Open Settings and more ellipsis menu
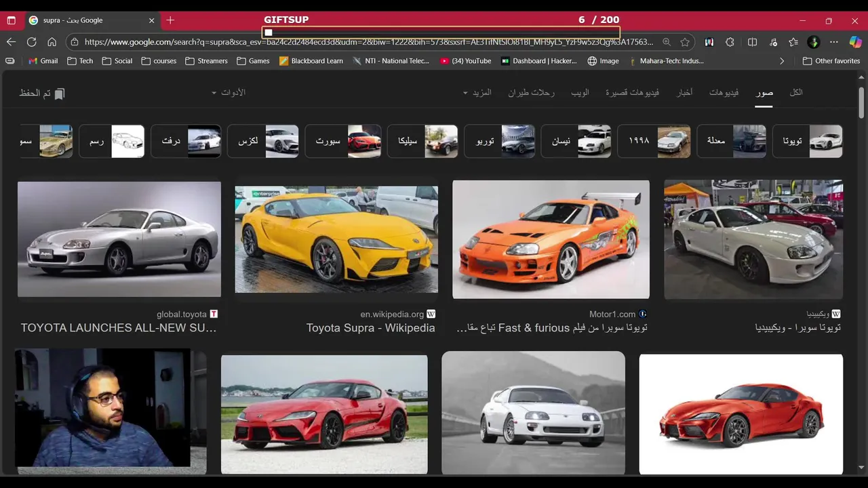868x488 pixels. pos(834,42)
